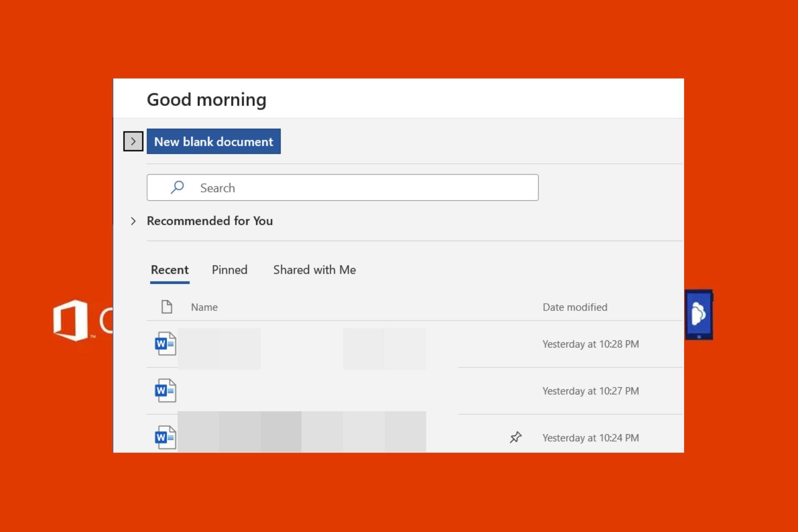Click the chevron beside Recommended for You
This screenshot has height=532, width=798.
pyautogui.click(x=133, y=221)
